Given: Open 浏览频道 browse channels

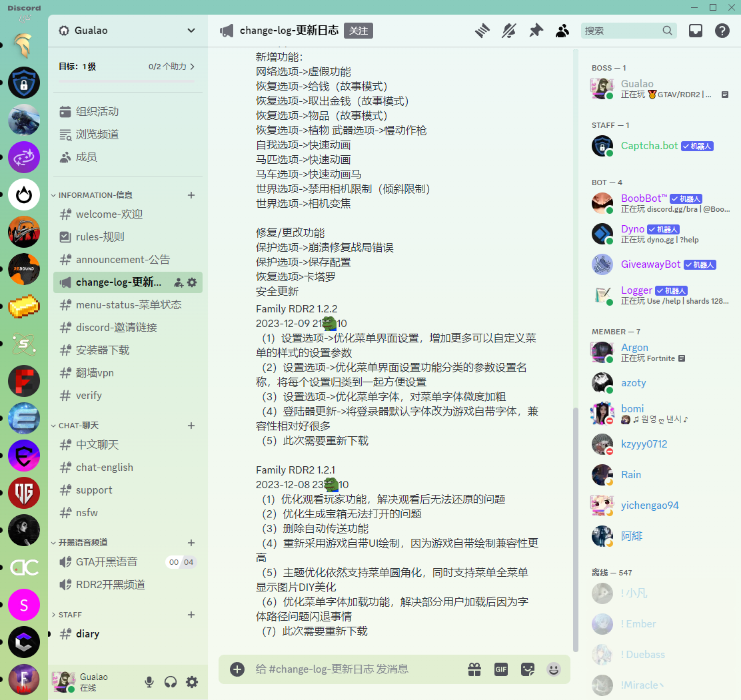Looking at the screenshot, I should click(x=127, y=134).
